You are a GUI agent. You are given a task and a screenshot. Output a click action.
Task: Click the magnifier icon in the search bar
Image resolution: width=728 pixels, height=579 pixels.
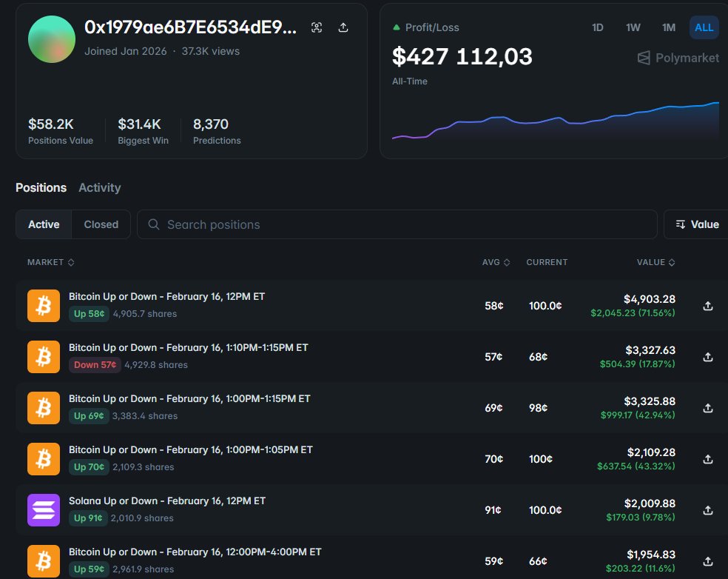(154, 224)
